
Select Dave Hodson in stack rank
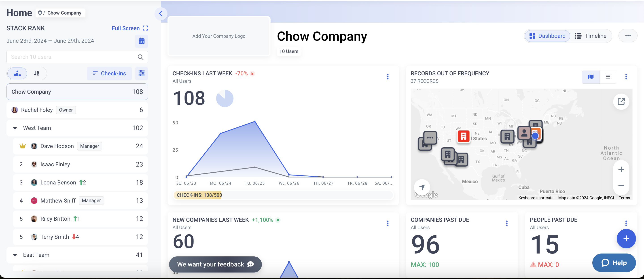tap(80, 146)
